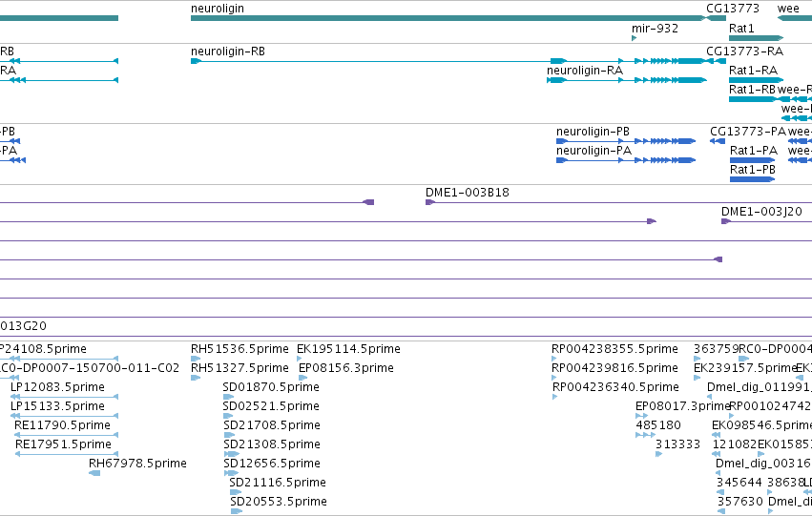The width and height of the screenshot is (812, 516).
Task: Click the glyph below RH67978.5prime
Action: click(x=94, y=473)
